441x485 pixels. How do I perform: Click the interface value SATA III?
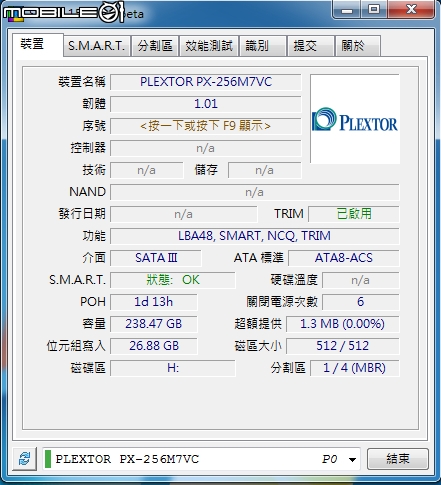156,258
